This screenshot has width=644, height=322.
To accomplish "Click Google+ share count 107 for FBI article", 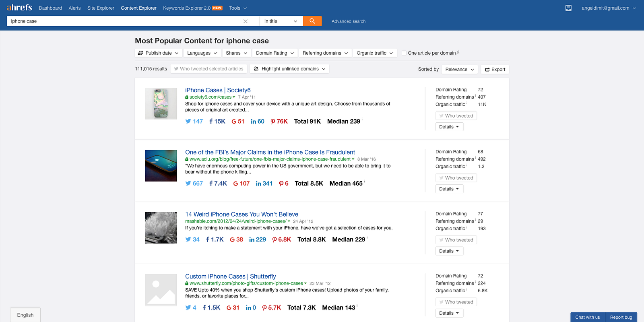I will [x=242, y=183].
